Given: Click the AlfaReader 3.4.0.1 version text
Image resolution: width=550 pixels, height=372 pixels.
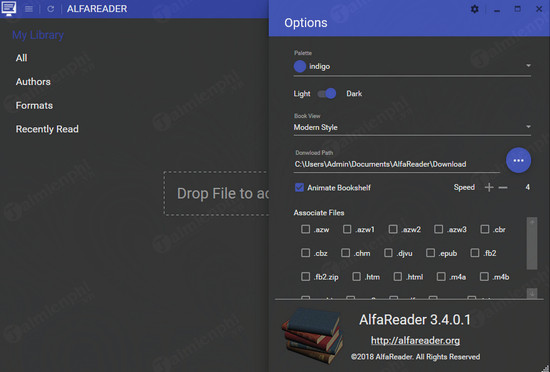Looking at the screenshot, I should point(415,320).
